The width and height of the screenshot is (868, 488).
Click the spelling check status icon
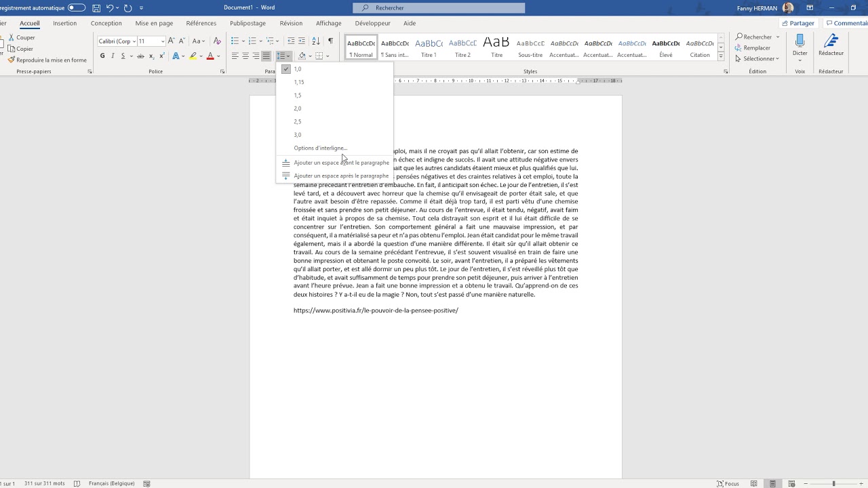[x=77, y=483]
